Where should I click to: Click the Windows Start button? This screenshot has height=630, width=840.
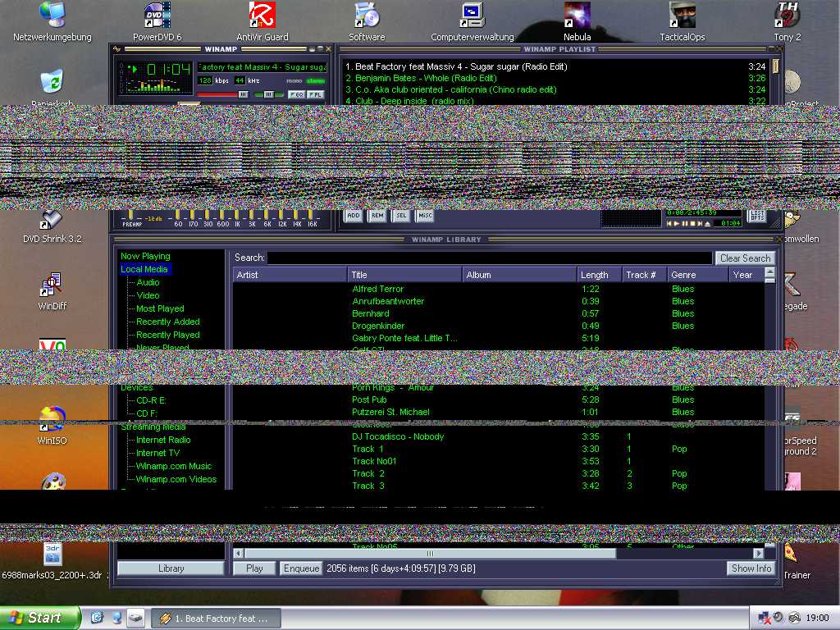[x=41, y=618]
